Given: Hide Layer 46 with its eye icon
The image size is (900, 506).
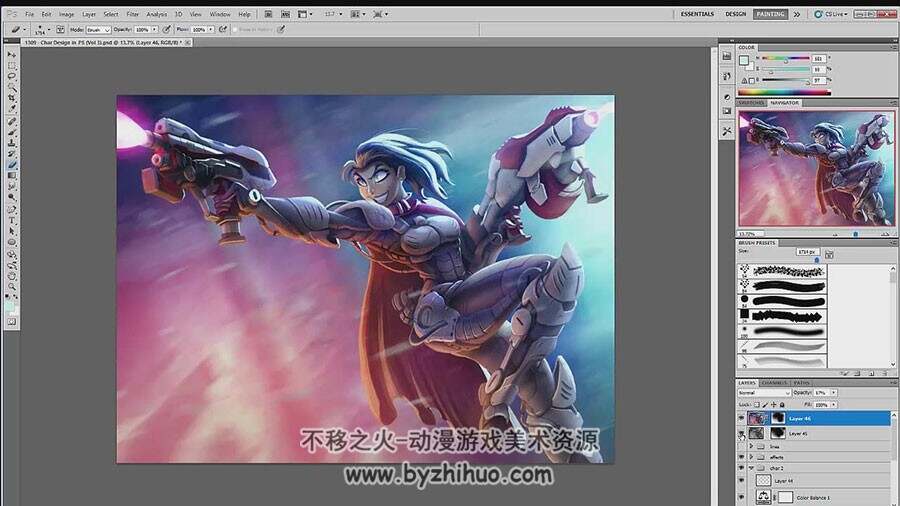Looking at the screenshot, I should tap(741, 419).
